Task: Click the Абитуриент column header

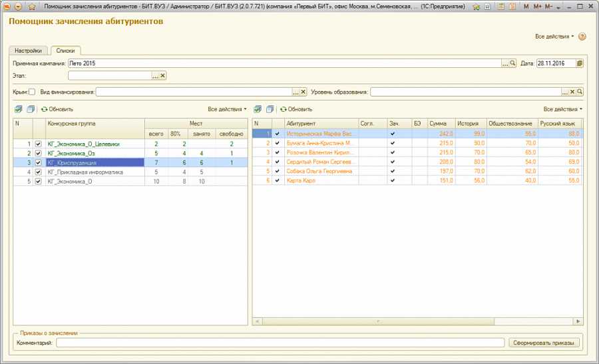Action: tap(321, 123)
